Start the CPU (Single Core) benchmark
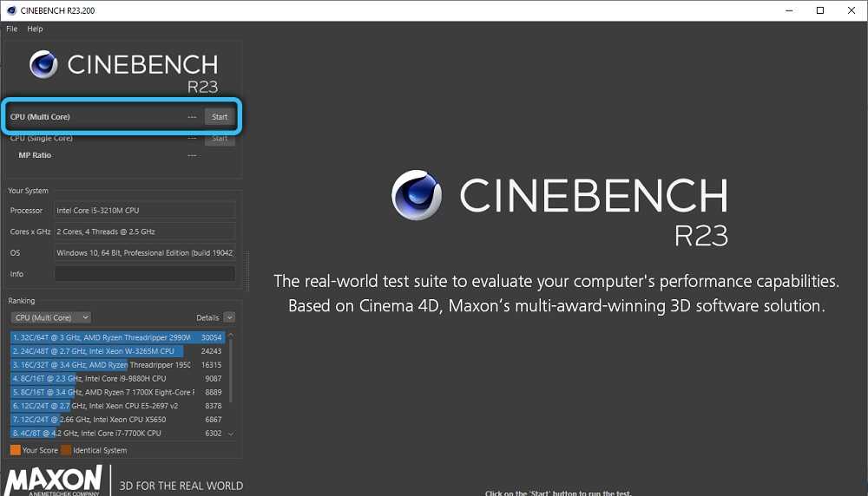The height and width of the screenshot is (496, 868). pos(220,138)
